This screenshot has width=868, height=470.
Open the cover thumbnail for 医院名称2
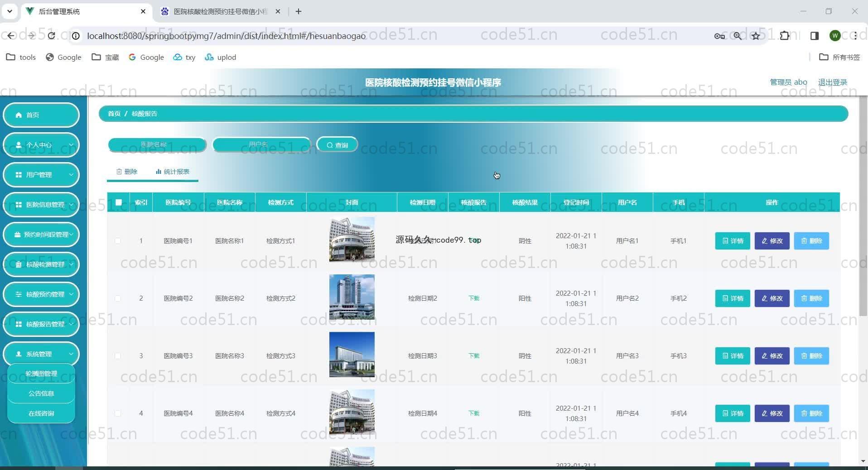coord(352,297)
